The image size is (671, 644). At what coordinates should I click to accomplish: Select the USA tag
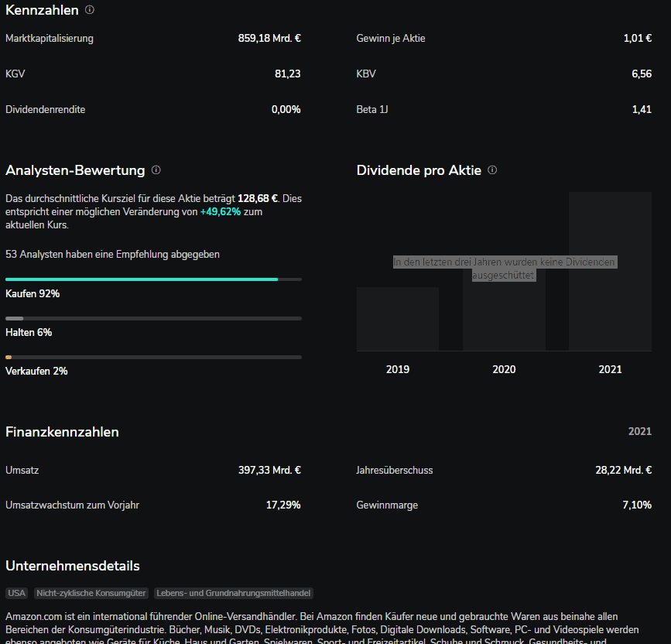coord(16,593)
